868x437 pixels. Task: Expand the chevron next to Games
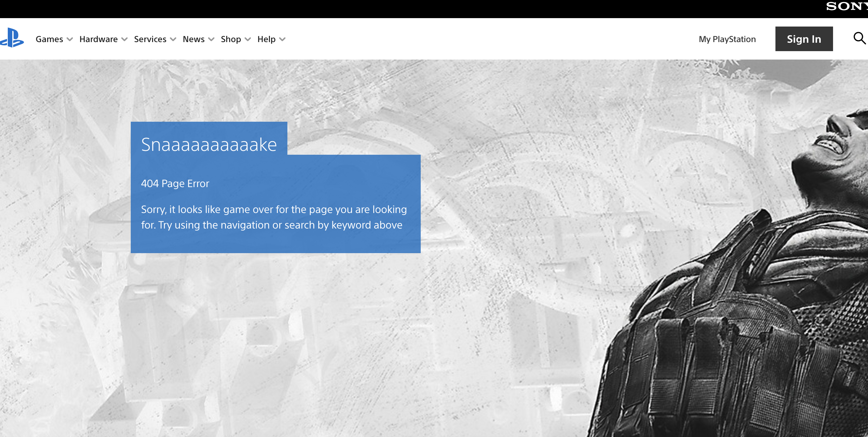pos(70,39)
